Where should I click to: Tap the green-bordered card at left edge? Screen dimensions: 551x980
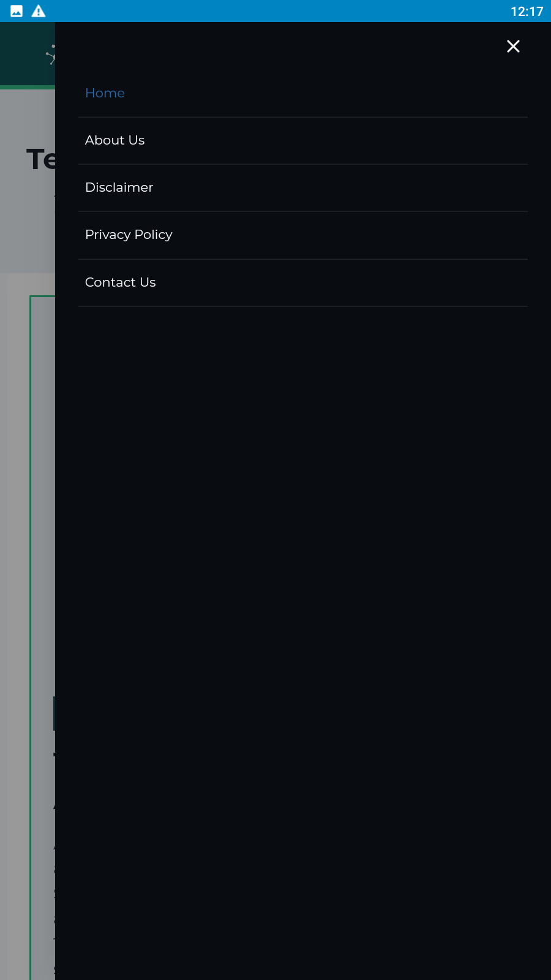click(x=42, y=637)
